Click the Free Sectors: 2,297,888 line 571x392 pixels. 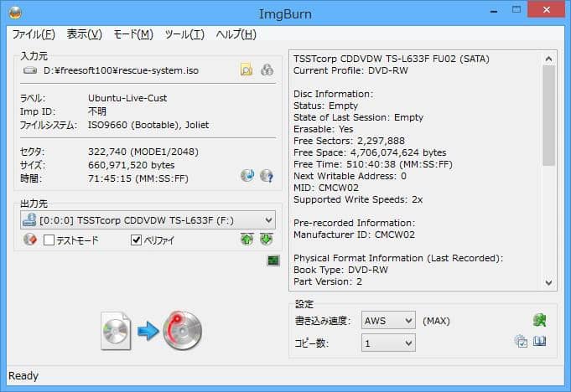coord(349,141)
